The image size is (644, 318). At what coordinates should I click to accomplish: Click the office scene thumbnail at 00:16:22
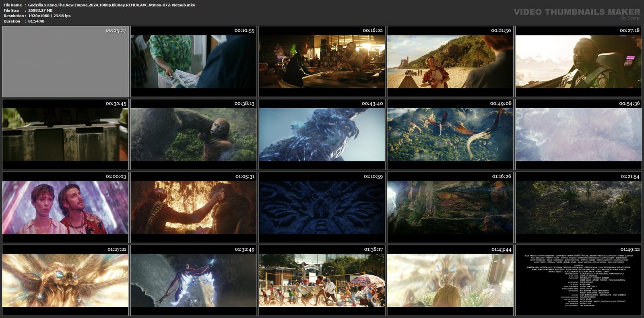click(x=322, y=62)
